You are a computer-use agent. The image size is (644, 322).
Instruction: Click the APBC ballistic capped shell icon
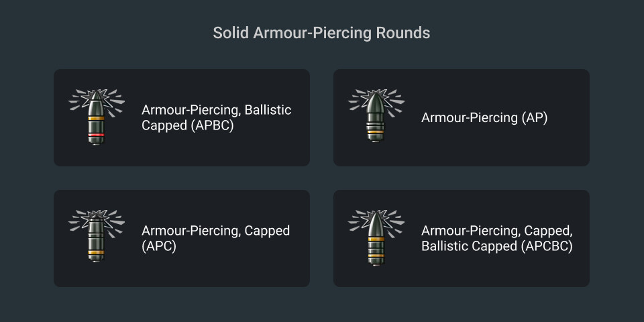click(97, 117)
